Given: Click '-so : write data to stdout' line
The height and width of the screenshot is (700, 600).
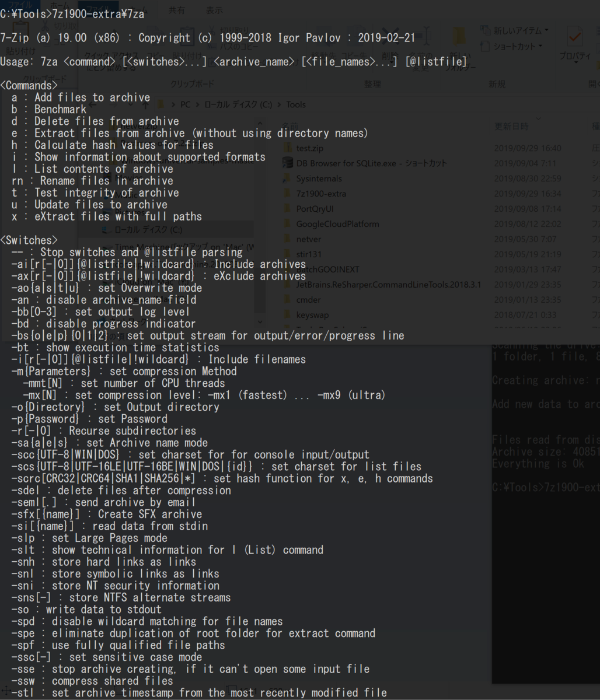Looking at the screenshot, I should pos(86,609).
